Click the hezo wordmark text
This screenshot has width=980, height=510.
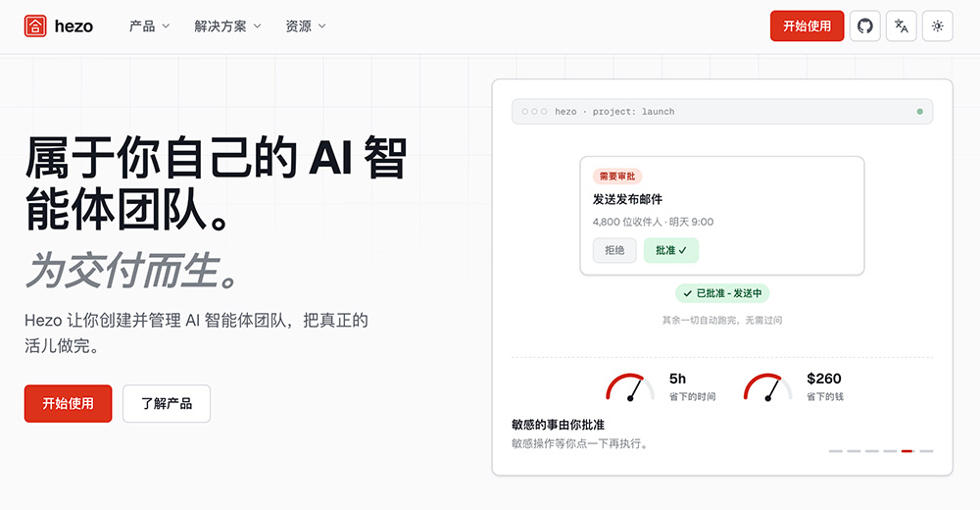click(x=73, y=26)
